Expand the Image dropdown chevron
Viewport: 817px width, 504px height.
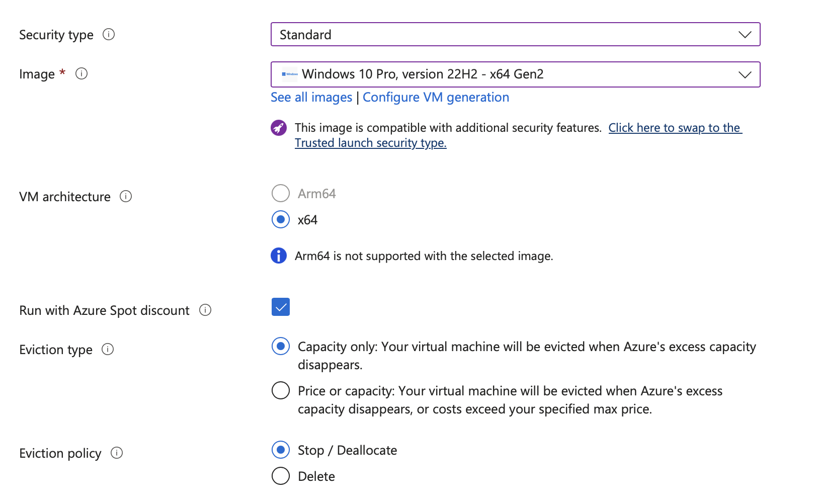[x=745, y=74]
